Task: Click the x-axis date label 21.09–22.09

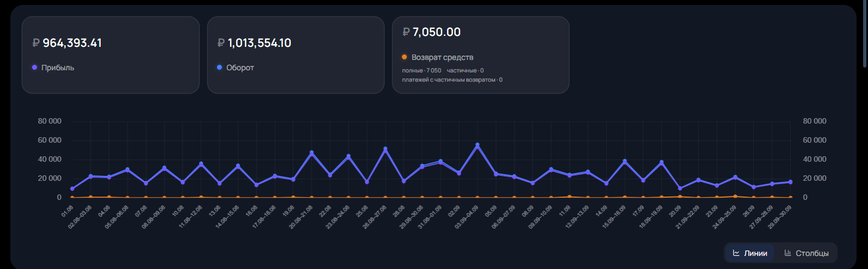Action: pos(688,217)
